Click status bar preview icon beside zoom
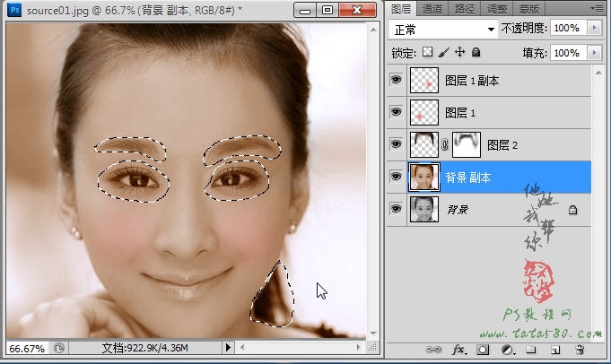Viewport: 611px width, 364px height. click(x=59, y=347)
